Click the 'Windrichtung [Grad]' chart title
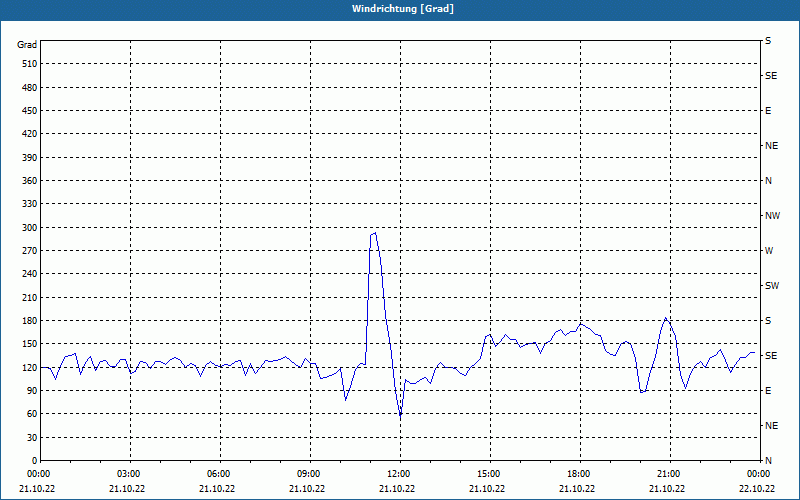This screenshot has height=500, width=800. coord(403,9)
